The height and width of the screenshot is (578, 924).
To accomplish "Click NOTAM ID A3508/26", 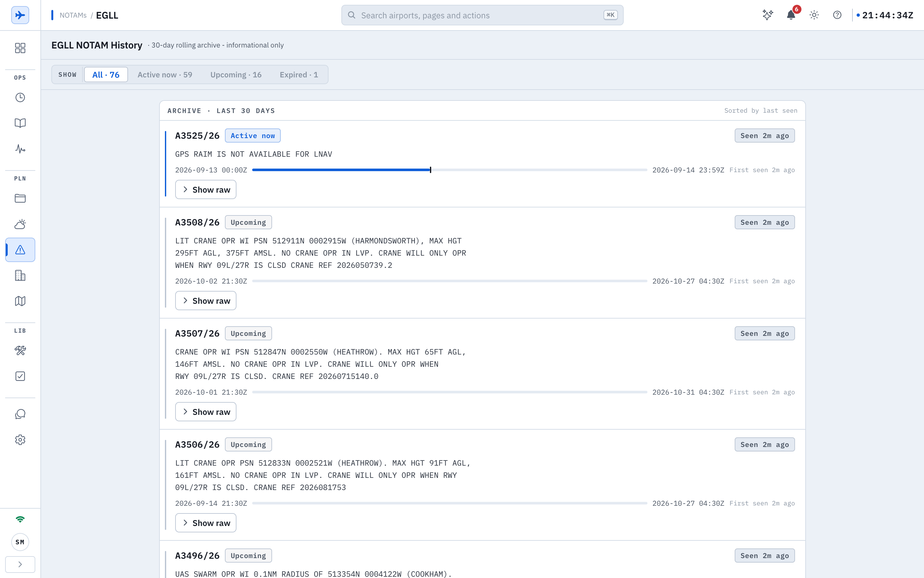I will tap(197, 223).
